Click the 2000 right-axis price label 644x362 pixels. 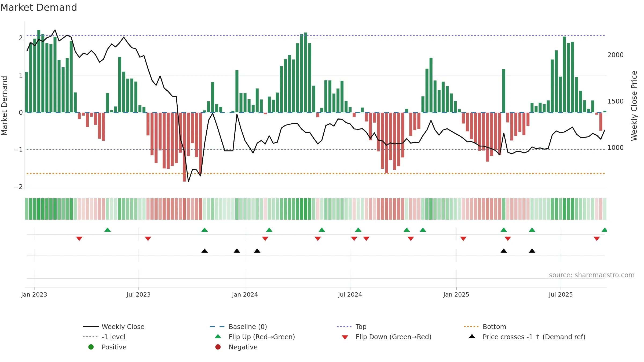616,55
